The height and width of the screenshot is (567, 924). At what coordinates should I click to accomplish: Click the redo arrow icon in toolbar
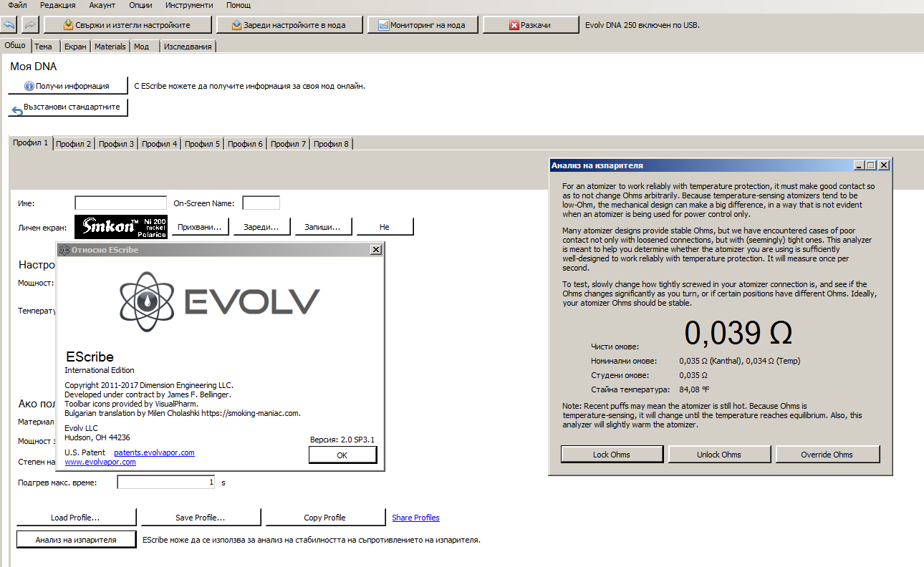click(30, 25)
